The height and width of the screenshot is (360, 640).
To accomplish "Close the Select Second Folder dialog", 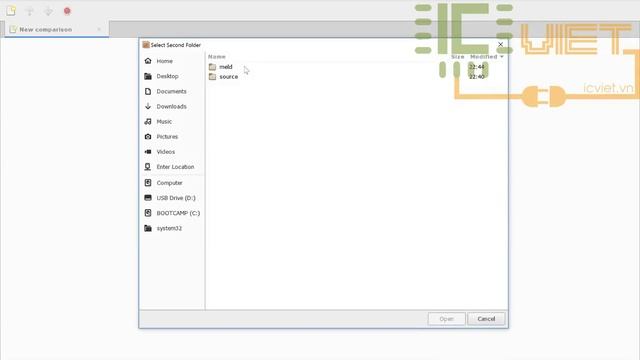I will 500,44.
